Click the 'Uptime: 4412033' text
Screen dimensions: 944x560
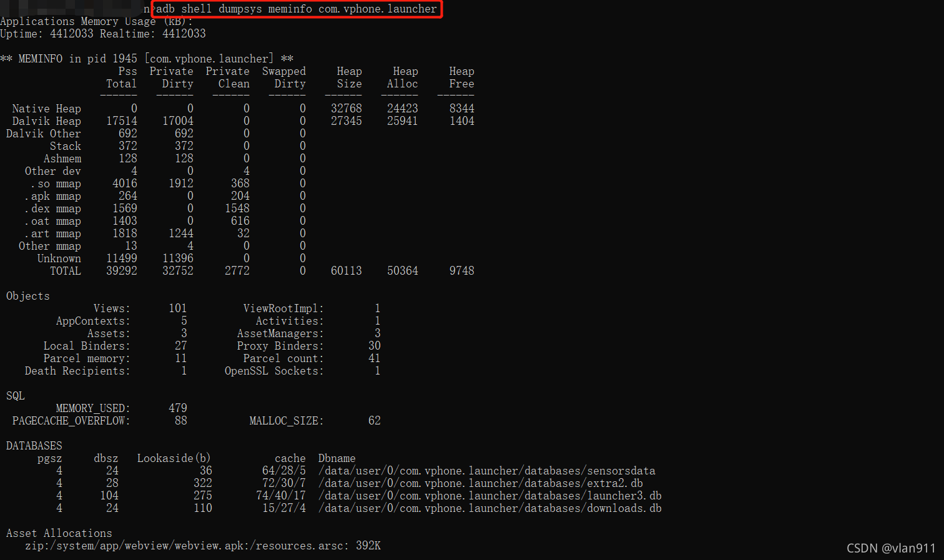tap(47, 34)
